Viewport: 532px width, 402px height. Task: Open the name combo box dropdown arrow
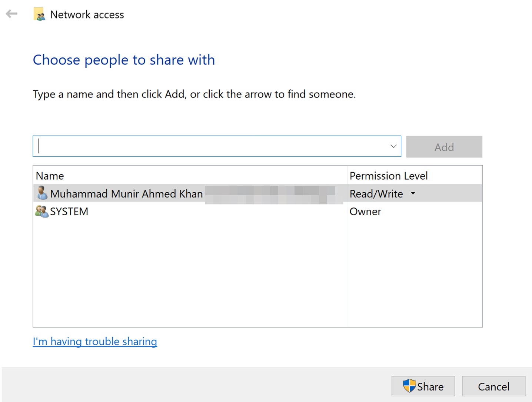click(393, 146)
